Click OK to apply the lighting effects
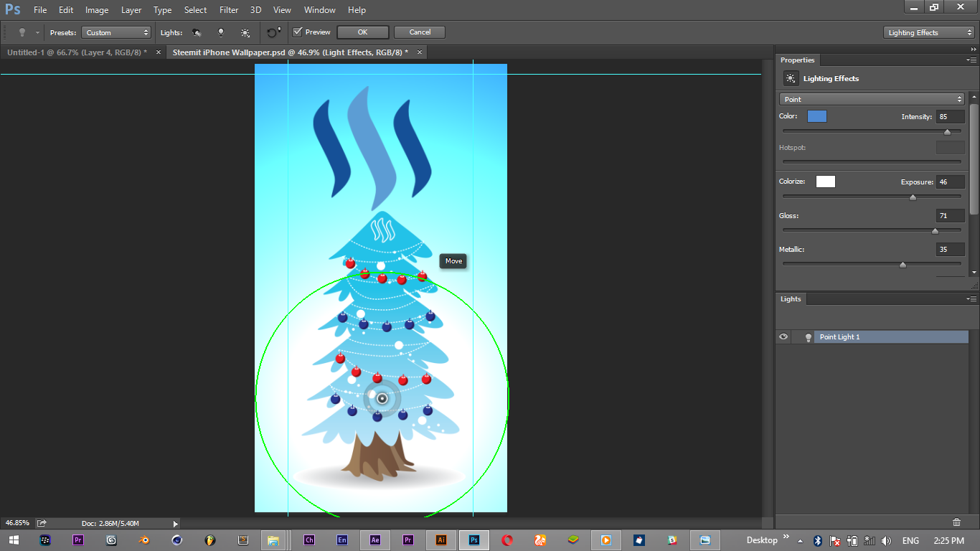The width and height of the screenshot is (980, 551). [363, 32]
